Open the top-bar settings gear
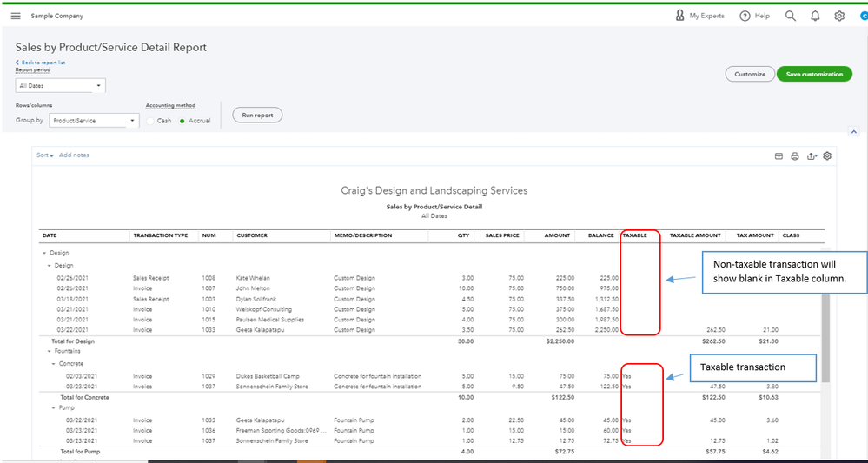This screenshot has width=868, height=463. (839, 16)
